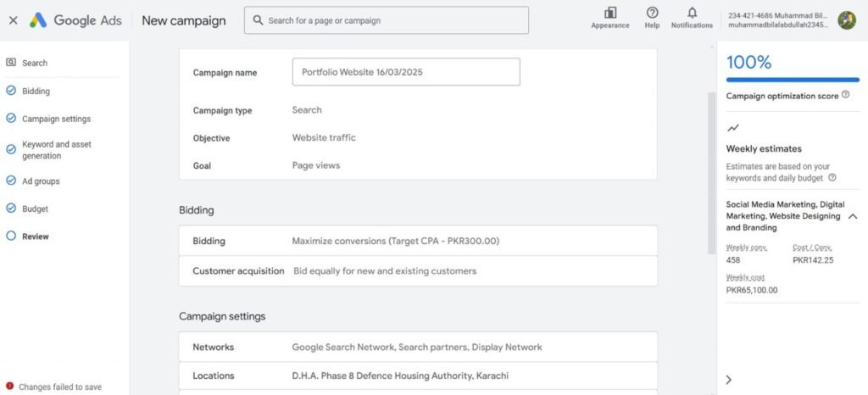Screen dimensions: 868x395
Task: Click the Bidding step checkmark icon
Action: click(x=10, y=91)
